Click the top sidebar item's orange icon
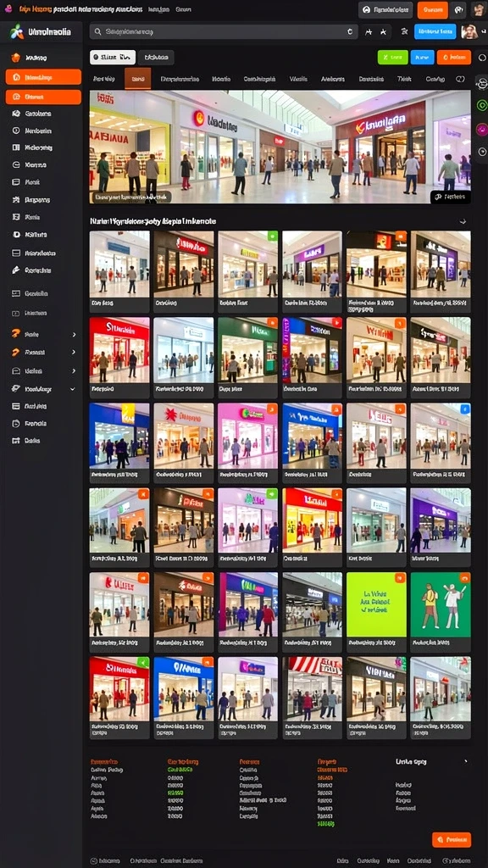Screen dimensions: 488x868 (x=15, y=58)
